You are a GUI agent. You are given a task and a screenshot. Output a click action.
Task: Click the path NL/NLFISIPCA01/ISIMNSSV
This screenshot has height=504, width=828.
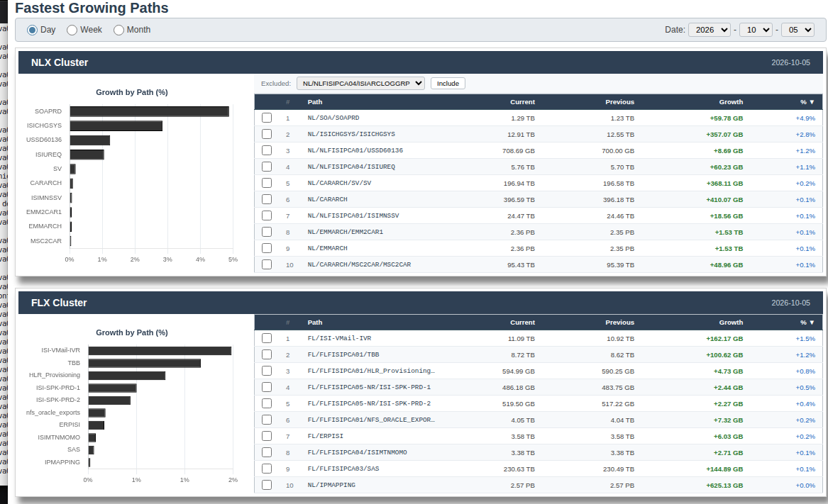(353, 216)
